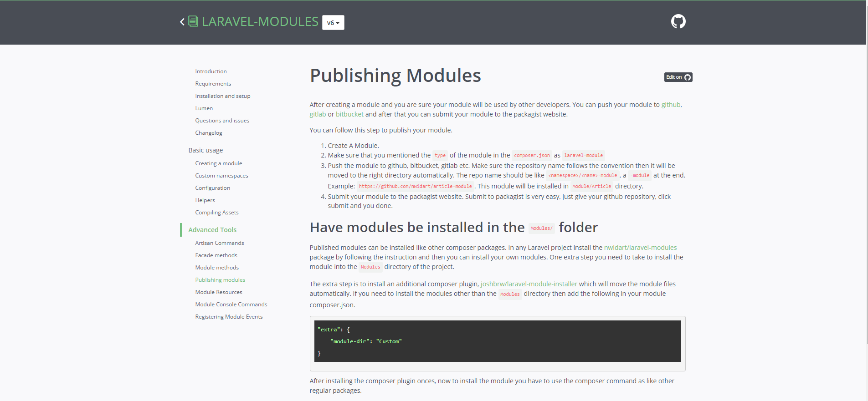Click the github.com/nwidart/article-module example URL

click(415, 187)
